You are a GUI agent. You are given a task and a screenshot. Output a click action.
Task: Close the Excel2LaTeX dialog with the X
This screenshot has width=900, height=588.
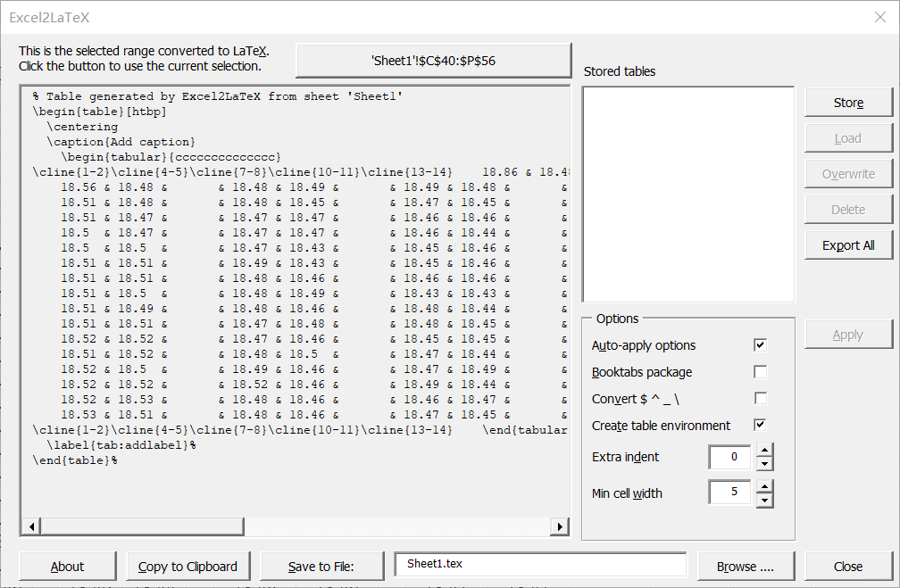880,17
